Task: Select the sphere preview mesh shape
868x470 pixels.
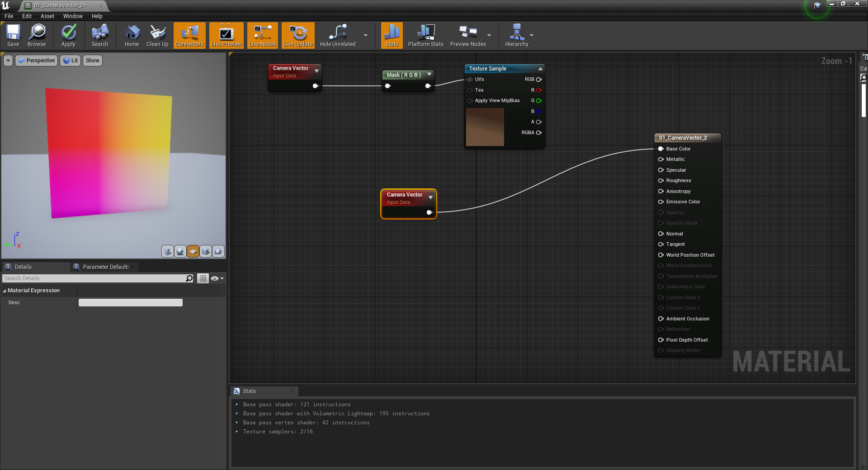Action: [180, 251]
